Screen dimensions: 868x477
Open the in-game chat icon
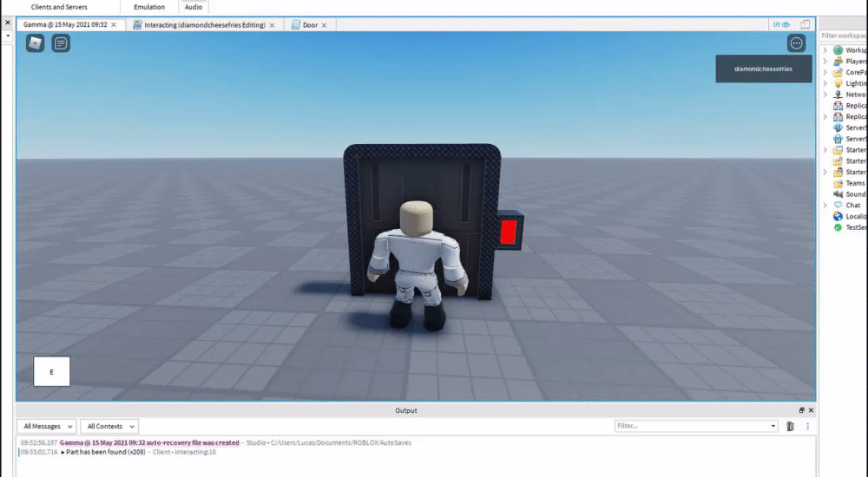(x=61, y=43)
